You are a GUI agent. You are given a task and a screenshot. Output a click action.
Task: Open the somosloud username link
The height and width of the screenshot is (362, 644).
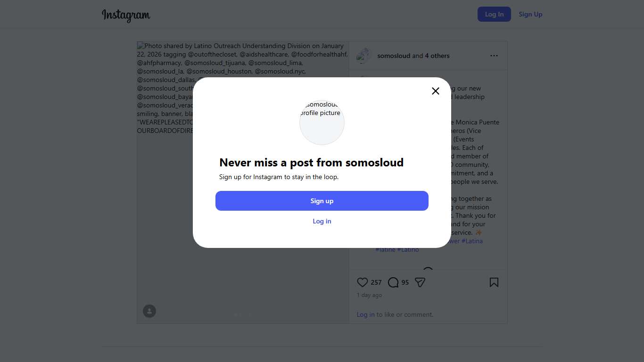(394, 56)
